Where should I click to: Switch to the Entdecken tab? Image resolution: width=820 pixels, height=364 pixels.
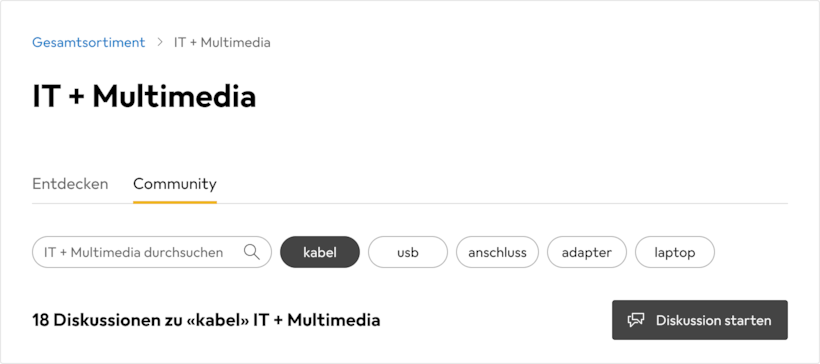(x=70, y=184)
